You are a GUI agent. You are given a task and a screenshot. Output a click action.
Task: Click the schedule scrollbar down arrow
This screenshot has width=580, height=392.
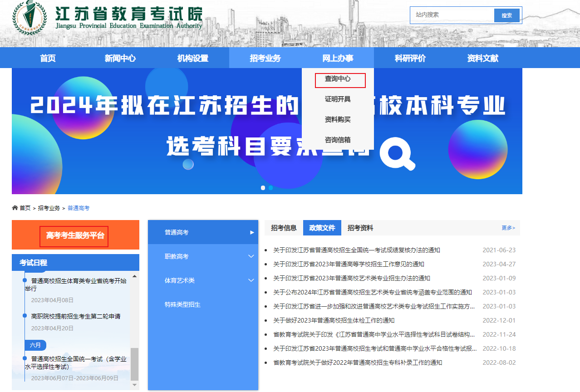(x=134, y=385)
